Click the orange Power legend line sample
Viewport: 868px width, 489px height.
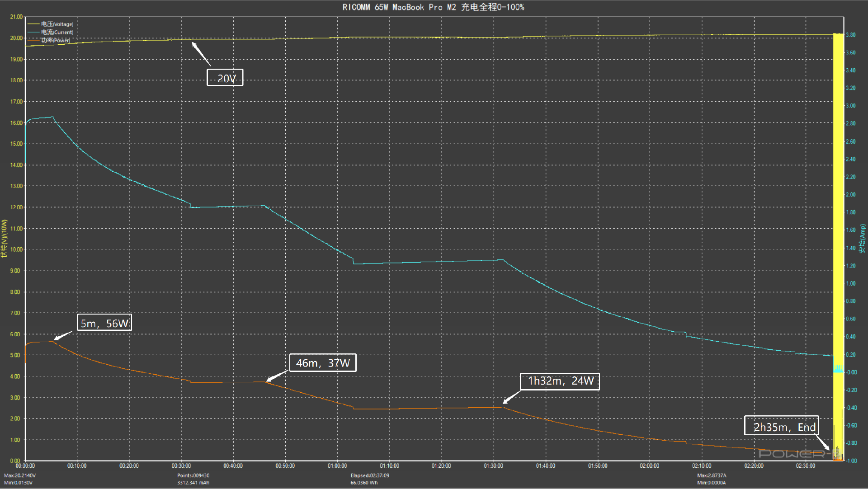(x=33, y=40)
